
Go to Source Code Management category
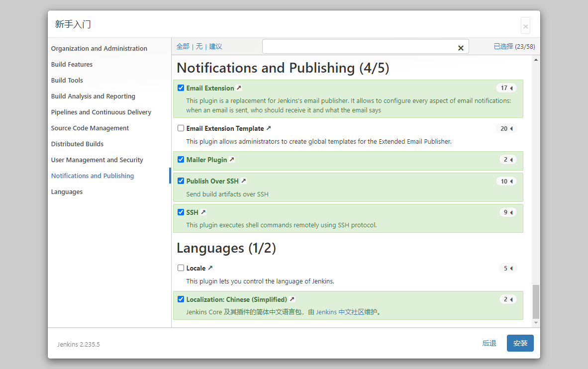coord(90,128)
